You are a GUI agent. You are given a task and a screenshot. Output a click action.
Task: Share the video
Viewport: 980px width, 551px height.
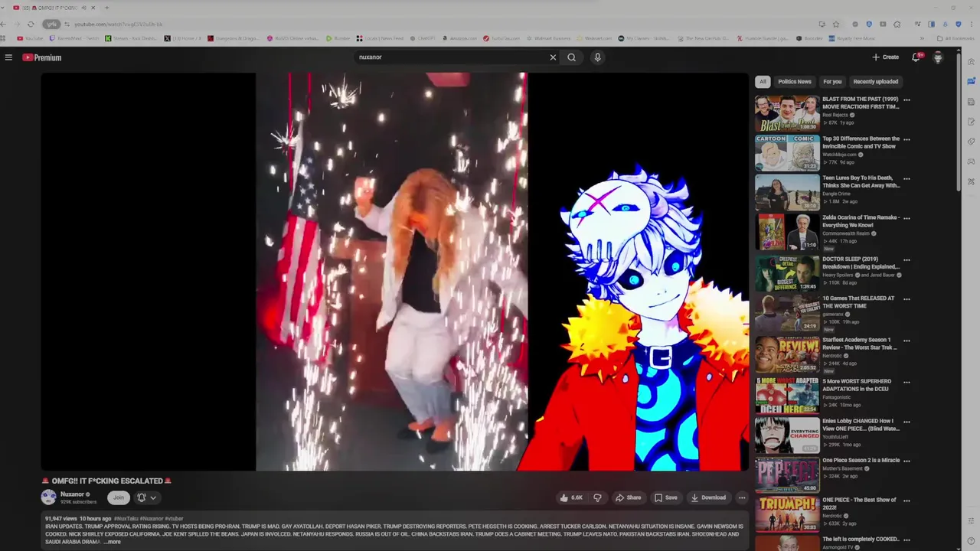(x=628, y=497)
